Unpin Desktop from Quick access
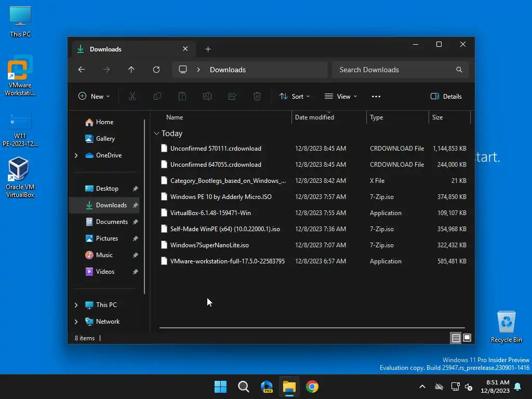 136,189
